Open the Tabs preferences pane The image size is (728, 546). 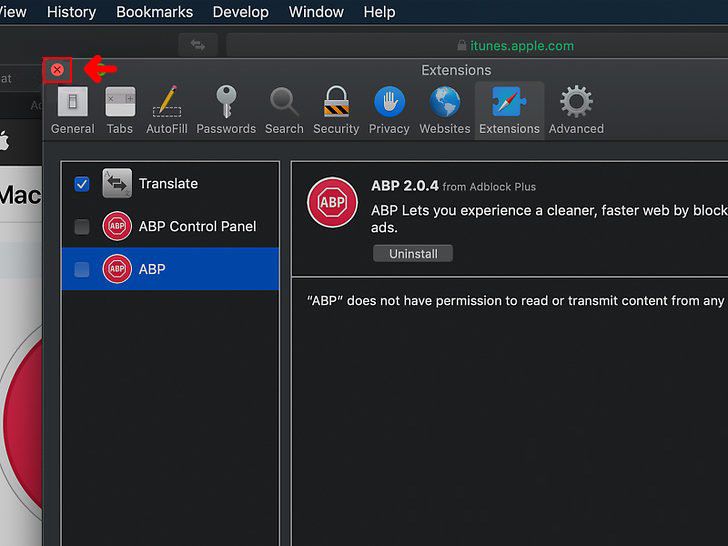[x=120, y=110]
